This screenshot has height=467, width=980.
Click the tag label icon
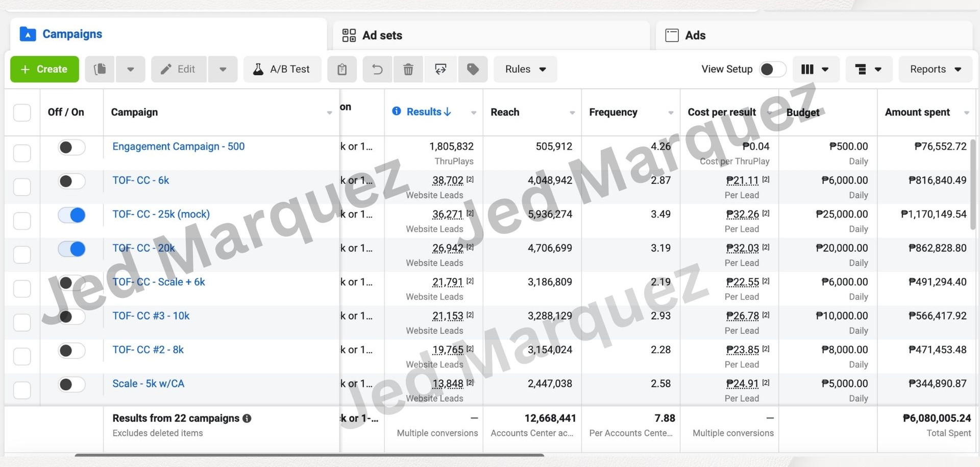pyautogui.click(x=473, y=69)
